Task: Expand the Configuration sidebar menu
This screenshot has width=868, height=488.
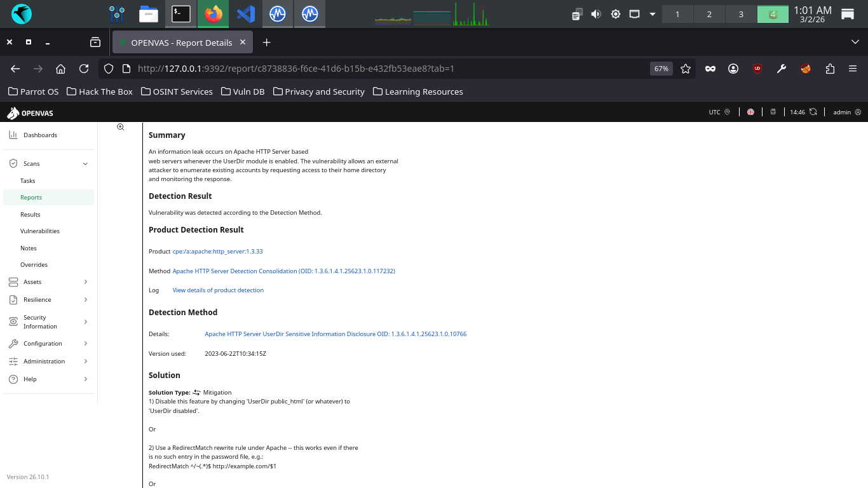Action: pos(86,344)
